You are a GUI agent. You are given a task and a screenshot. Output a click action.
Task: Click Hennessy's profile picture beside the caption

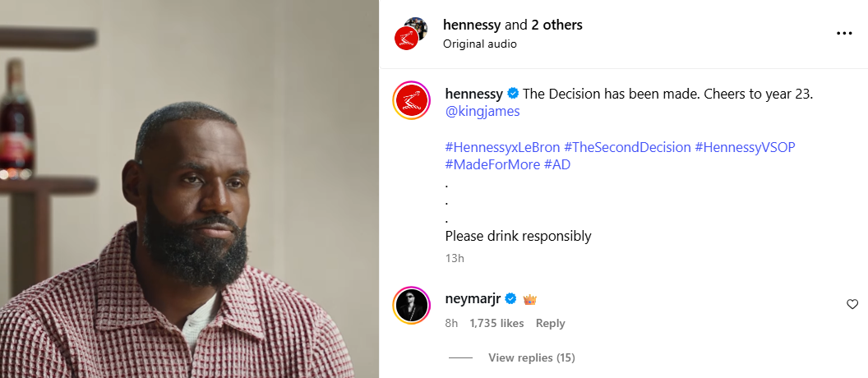coord(412,102)
